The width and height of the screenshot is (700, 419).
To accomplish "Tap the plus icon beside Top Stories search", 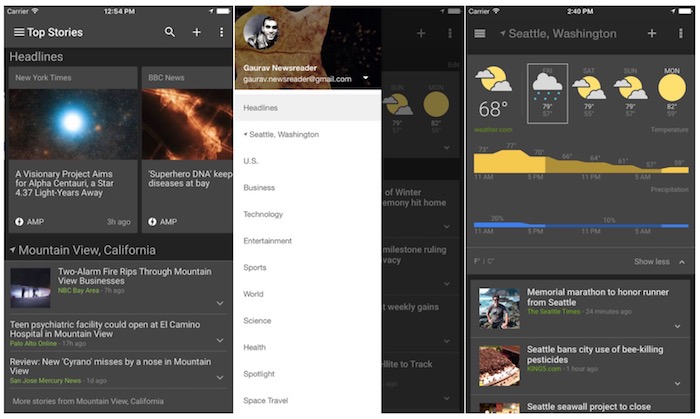I will (x=197, y=32).
